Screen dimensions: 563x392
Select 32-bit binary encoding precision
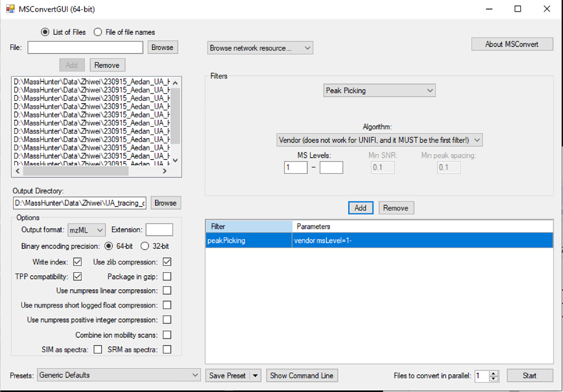click(x=145, y=246)
